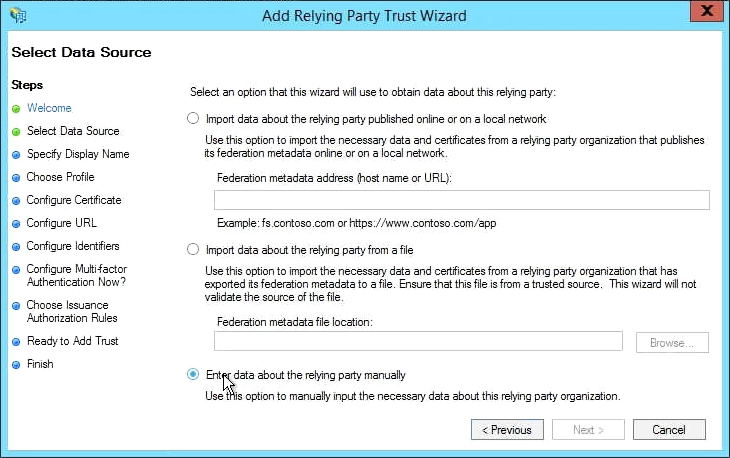
Task: Open the Welcome step in sidebar
Action: pos(49,108)
